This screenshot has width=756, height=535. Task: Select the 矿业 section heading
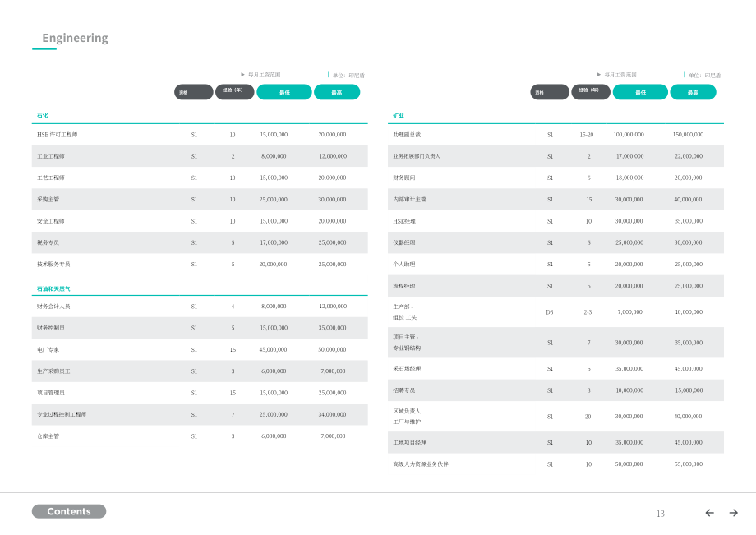tap(399, 115)
